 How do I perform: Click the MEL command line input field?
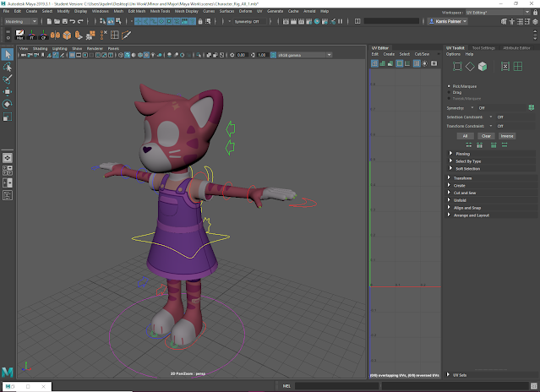click(337, 386)
